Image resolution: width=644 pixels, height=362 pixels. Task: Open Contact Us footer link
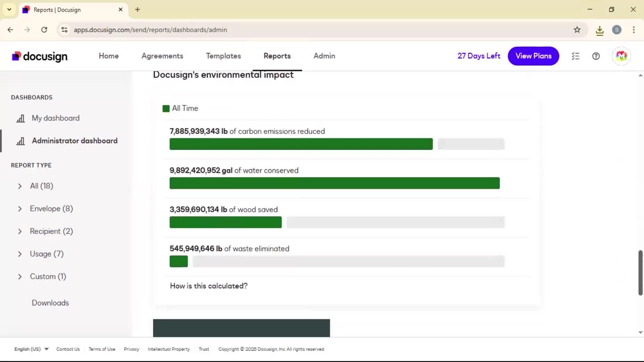68,349
